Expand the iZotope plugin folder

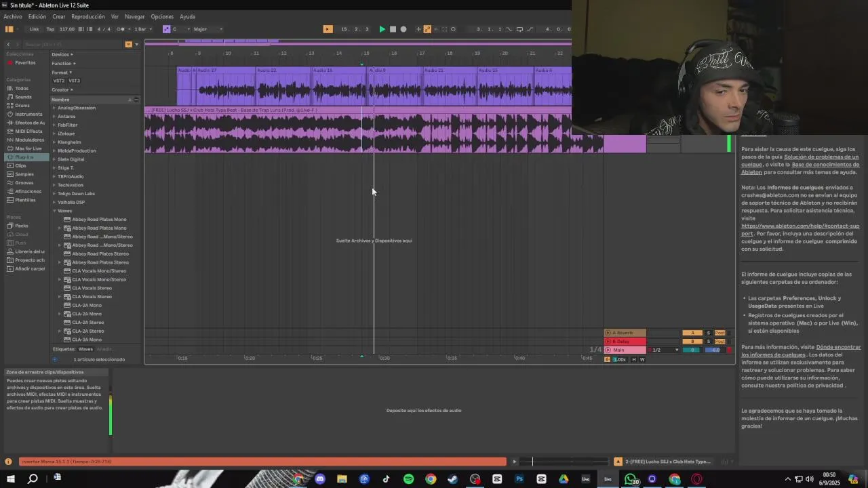54,134
